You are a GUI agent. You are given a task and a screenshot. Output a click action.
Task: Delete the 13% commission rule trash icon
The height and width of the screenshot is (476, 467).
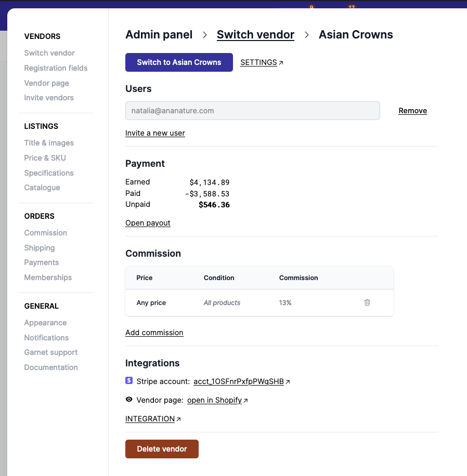point(367,302)
